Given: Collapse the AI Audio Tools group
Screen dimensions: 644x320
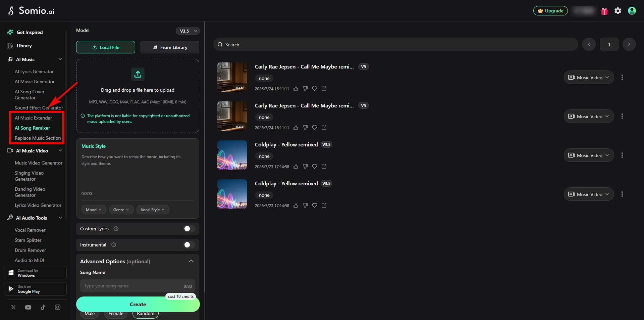Looking at the screenshot, I should tap(60, 218).
